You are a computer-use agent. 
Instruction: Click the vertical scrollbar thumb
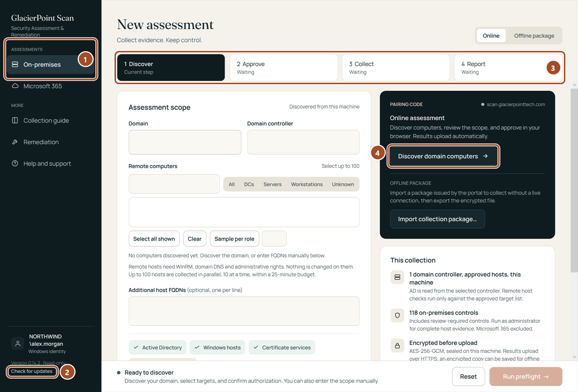[574, 180]
